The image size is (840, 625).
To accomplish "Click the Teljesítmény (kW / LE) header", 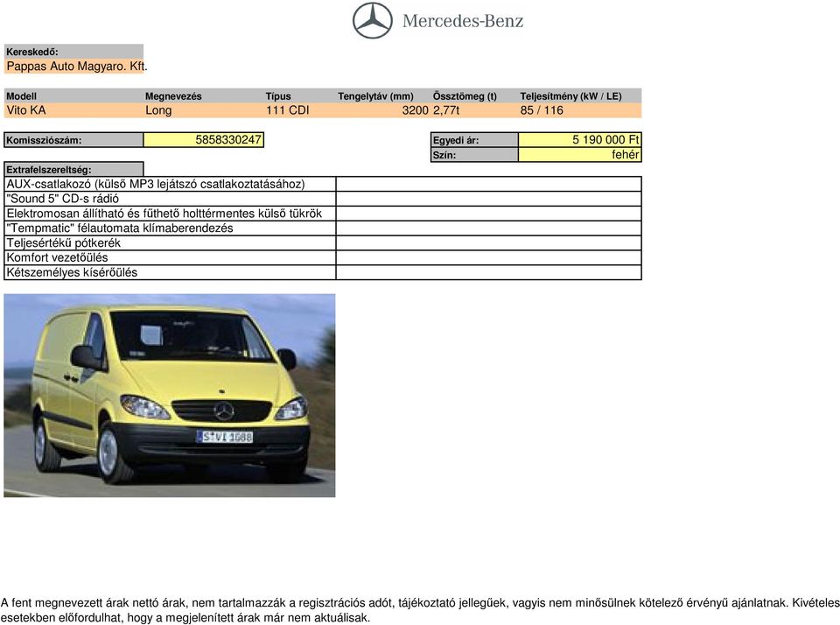I will point(570,96).
